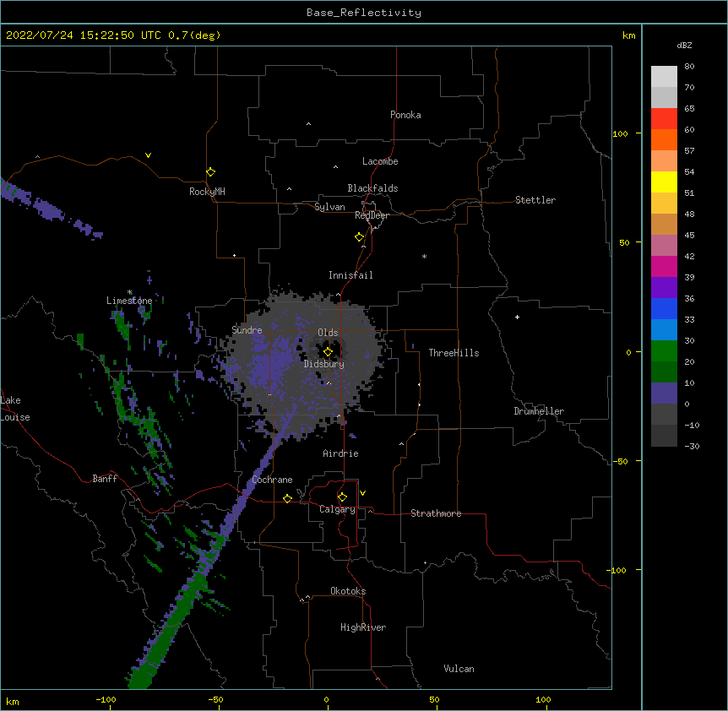The image size is (728, 711).
Task: Click the Vulcan label
Action: [x=459, y=669]
